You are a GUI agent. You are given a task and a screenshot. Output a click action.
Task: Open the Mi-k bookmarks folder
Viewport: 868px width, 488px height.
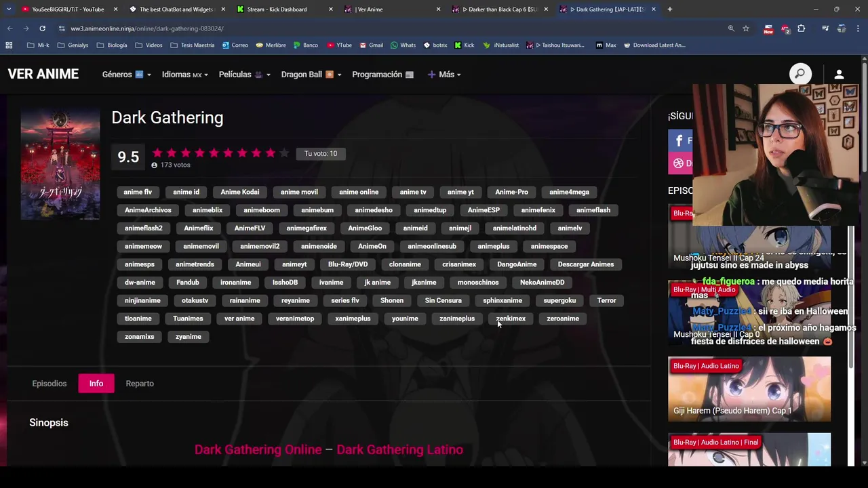38,45
